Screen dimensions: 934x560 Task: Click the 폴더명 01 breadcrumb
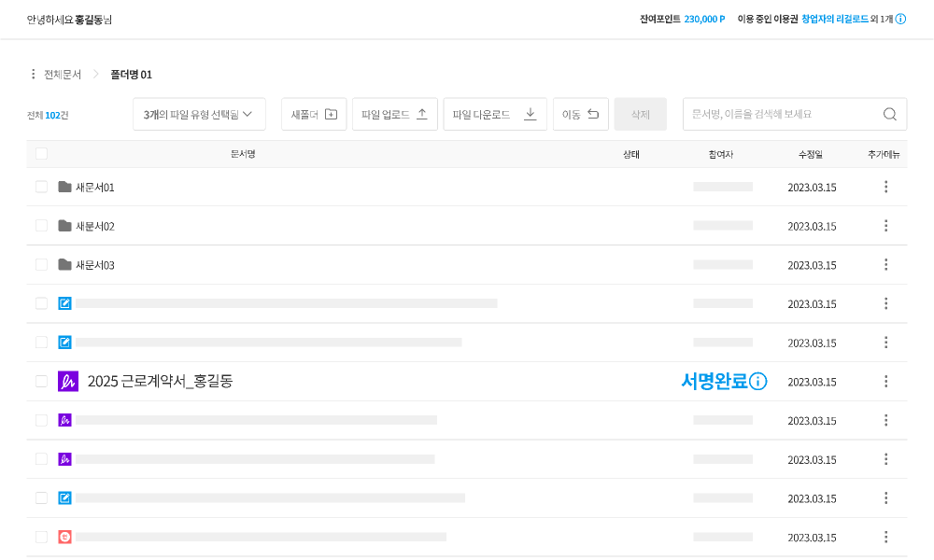131,75
